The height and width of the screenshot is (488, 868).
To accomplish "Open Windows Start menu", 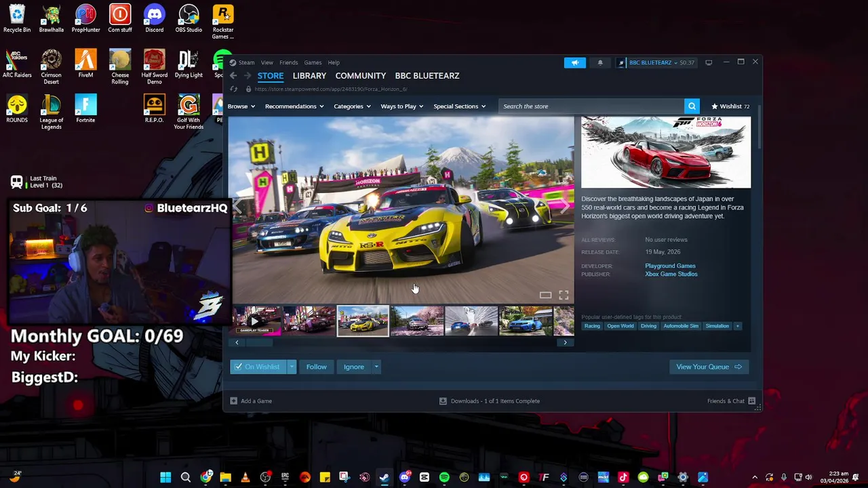I will click(x=165, y=478).
